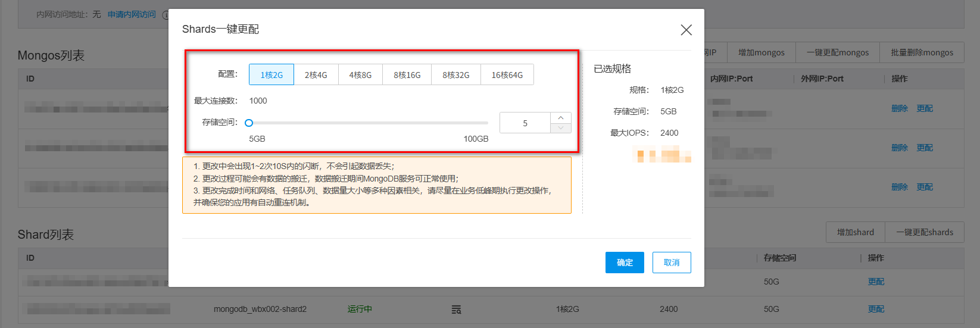This screenshot has width=980, height=328.
Task: Increase storage with the up arrow
Action: click(561, 118)
